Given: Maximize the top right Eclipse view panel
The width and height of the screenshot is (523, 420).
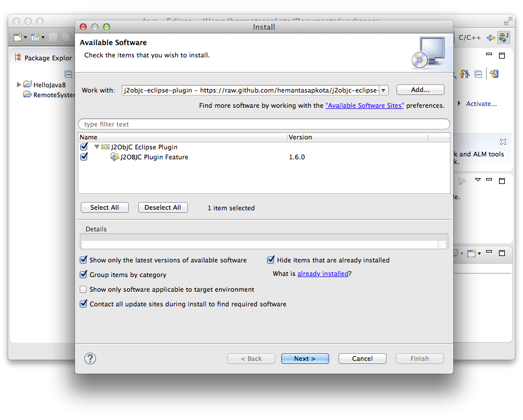Looking at the screenshot, I should [x=502, y=56].
